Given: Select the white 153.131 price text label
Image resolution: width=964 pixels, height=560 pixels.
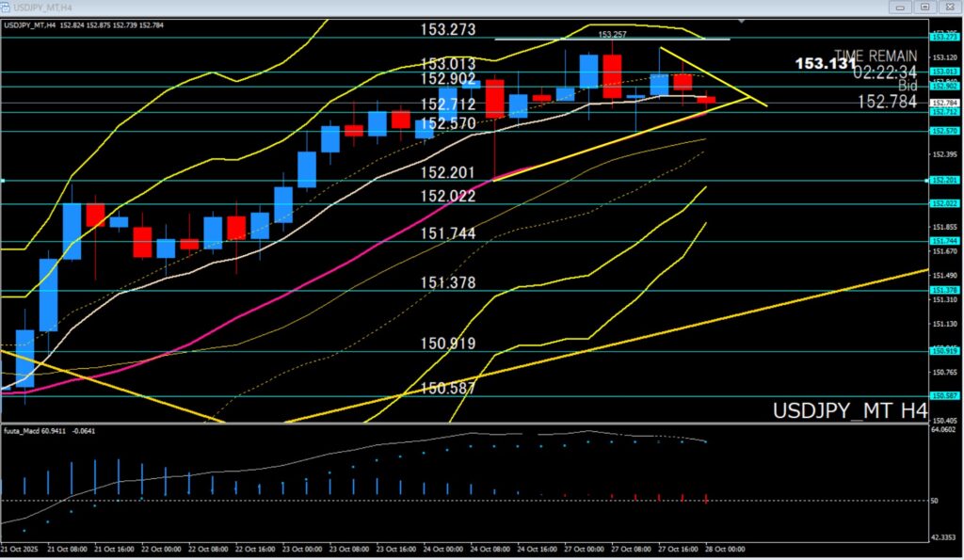Looking at the screenshot, I should pyautogui.click(x=826, y=63).
